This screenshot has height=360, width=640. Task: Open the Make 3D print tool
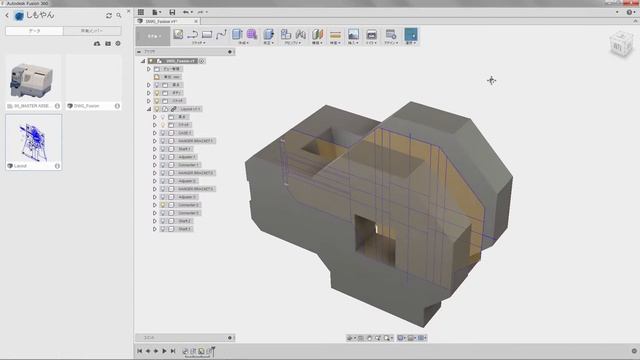(x=371, y=35)
